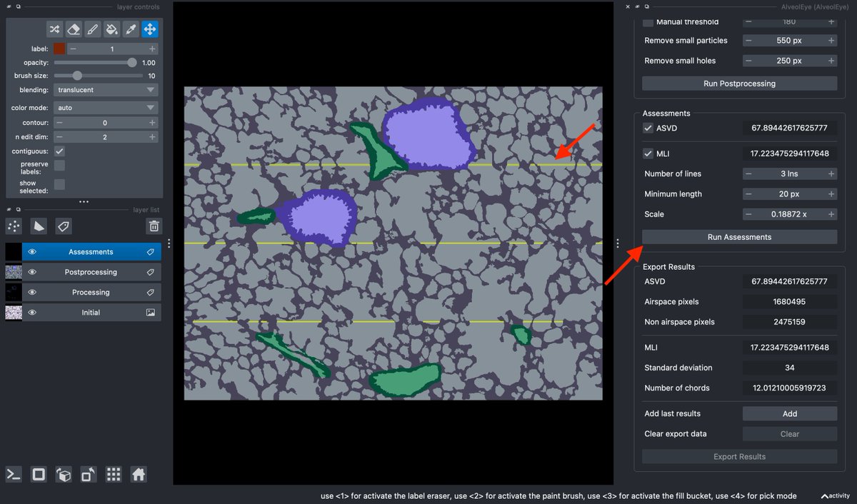The image size is (857, 504).
Task: Click the label tag icon on Processing layer
Action: [151, 292]
